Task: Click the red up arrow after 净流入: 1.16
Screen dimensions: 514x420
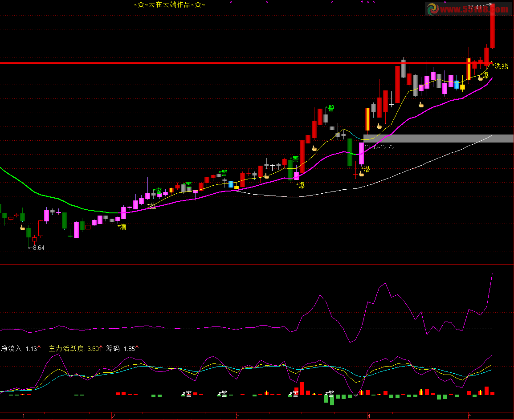Action: 39,349
